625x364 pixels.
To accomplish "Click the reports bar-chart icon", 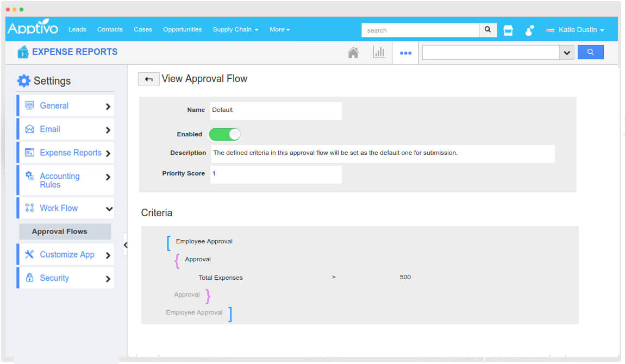I will tap(379, 52).
